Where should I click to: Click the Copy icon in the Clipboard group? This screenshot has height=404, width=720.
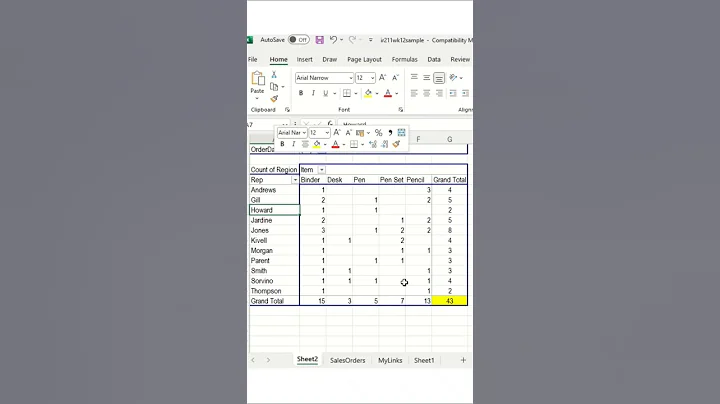click(x=274, y=87)
